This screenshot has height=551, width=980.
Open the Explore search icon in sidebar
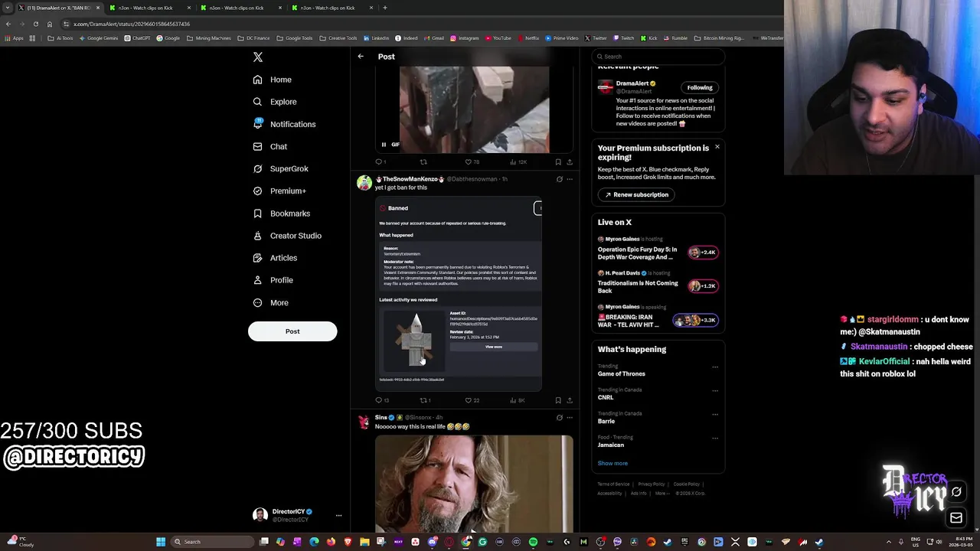click(x=257, y=102)
